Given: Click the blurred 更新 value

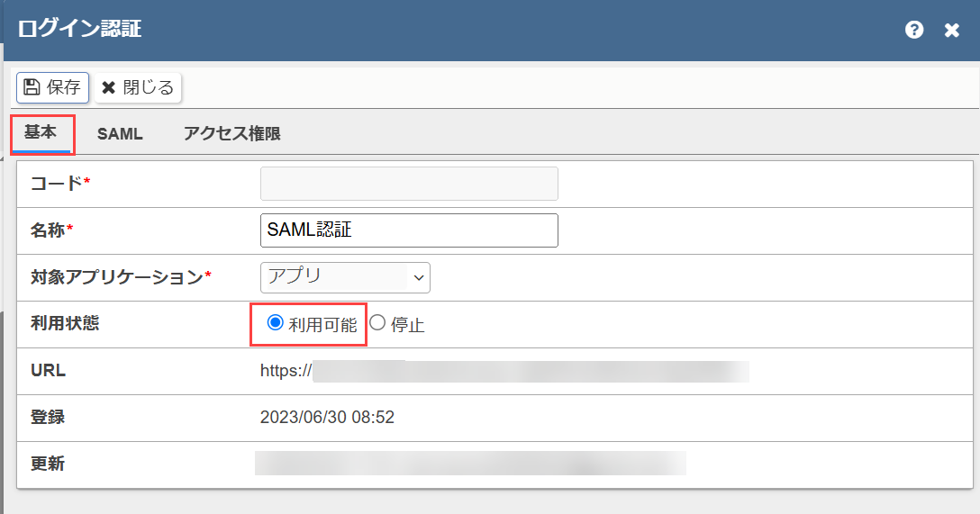Looking at the screenshot, I should pyautogui.click(x=470, y=464).
